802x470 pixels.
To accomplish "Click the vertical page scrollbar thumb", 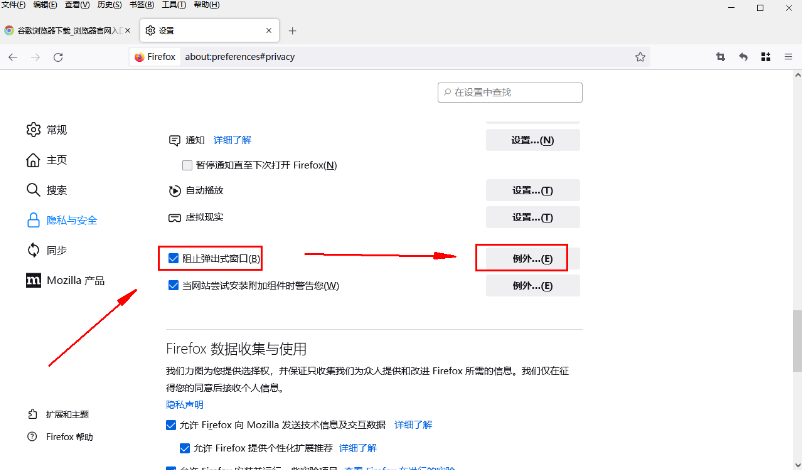I will coord(797,340).
